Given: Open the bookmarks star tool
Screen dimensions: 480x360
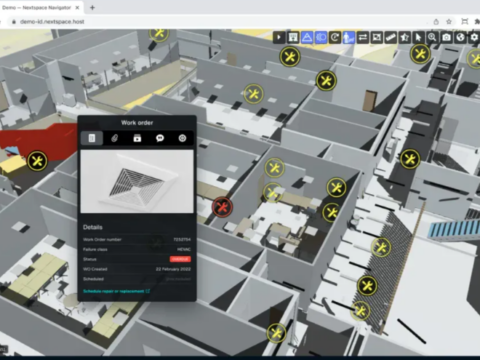Looking at the screenshot, I should 404,37.
